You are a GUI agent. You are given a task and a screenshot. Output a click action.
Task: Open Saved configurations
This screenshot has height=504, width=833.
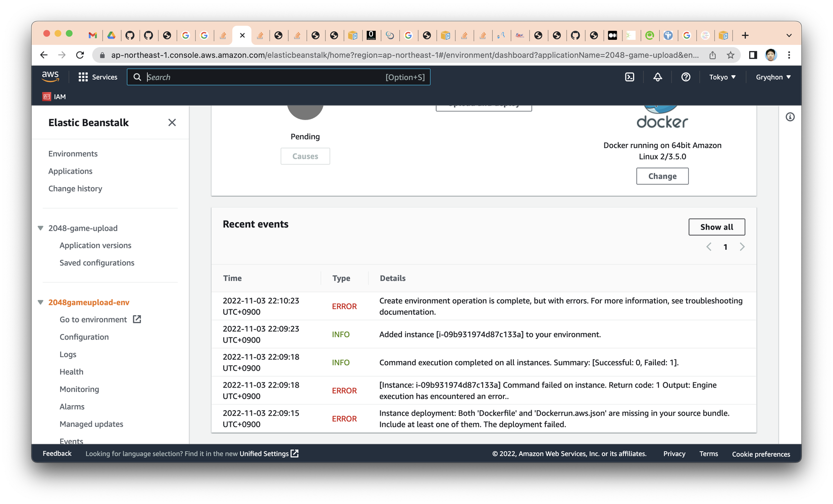click(x=97, y=263)
